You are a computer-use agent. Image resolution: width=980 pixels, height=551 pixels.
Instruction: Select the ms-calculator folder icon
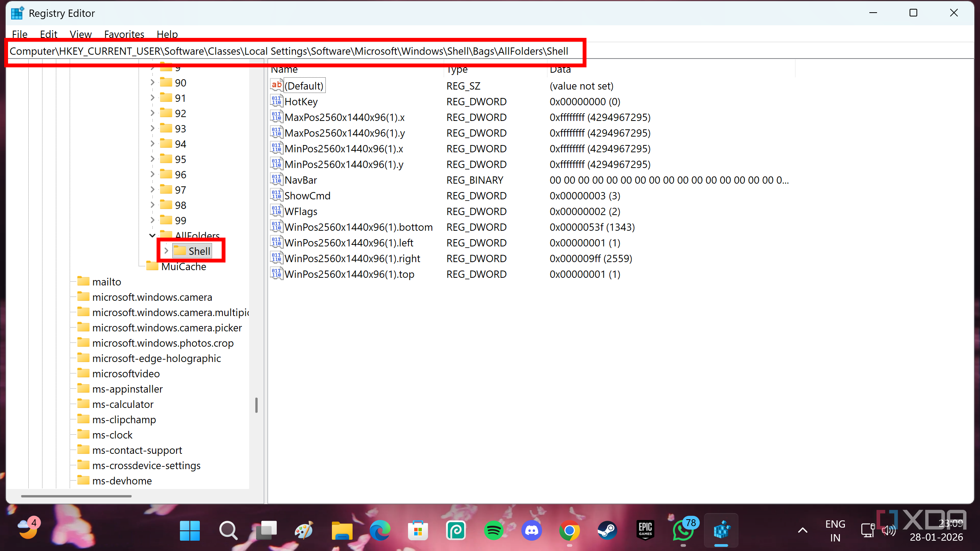click(83, 403)
